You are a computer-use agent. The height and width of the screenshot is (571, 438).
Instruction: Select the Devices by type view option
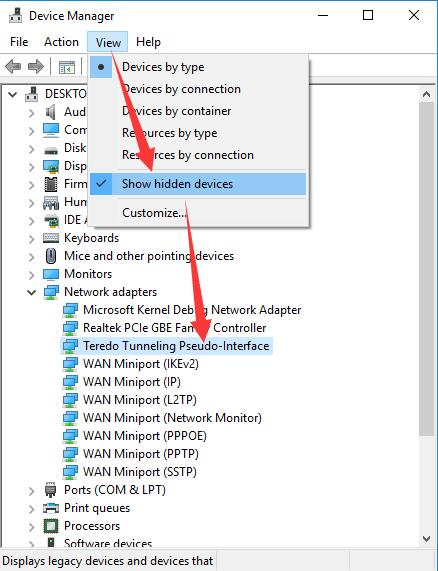[x=198, y=67]
